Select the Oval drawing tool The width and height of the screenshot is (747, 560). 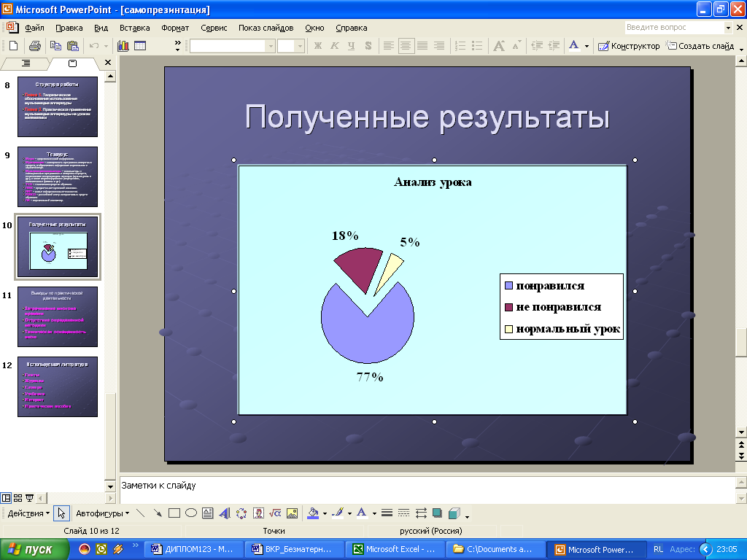pyautogui.click(x=190, y=513)
